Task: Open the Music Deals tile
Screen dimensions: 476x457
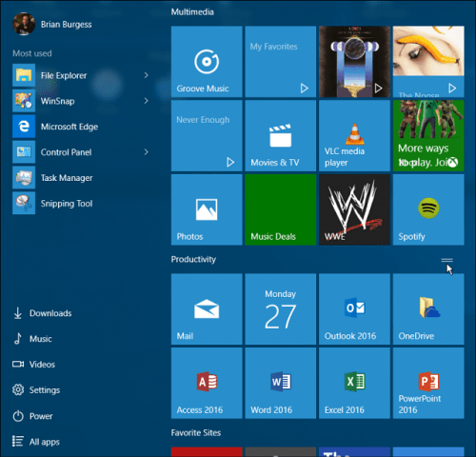Action: (281, 209)
